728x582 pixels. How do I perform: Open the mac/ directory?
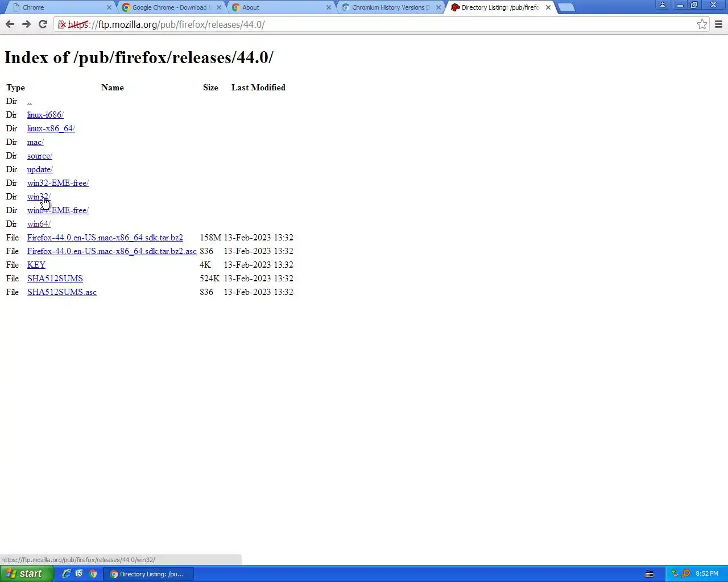[35, 142]
